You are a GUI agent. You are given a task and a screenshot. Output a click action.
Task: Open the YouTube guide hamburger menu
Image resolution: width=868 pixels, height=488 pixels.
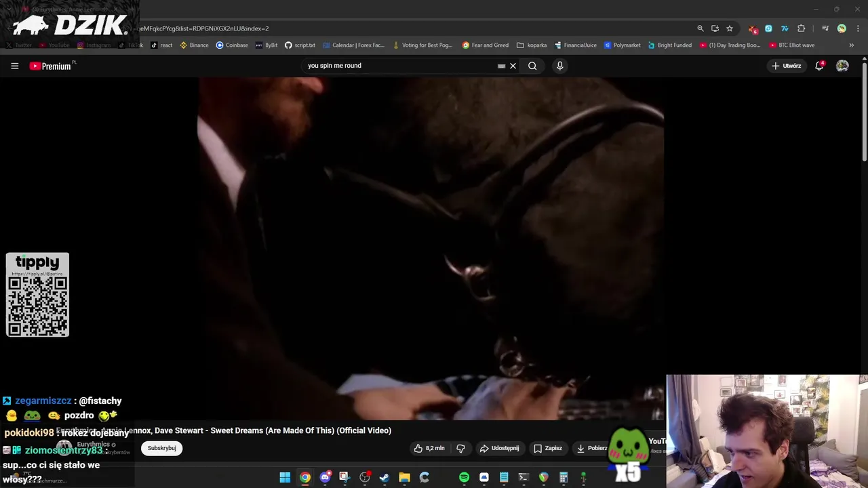[x=14, y=66]
